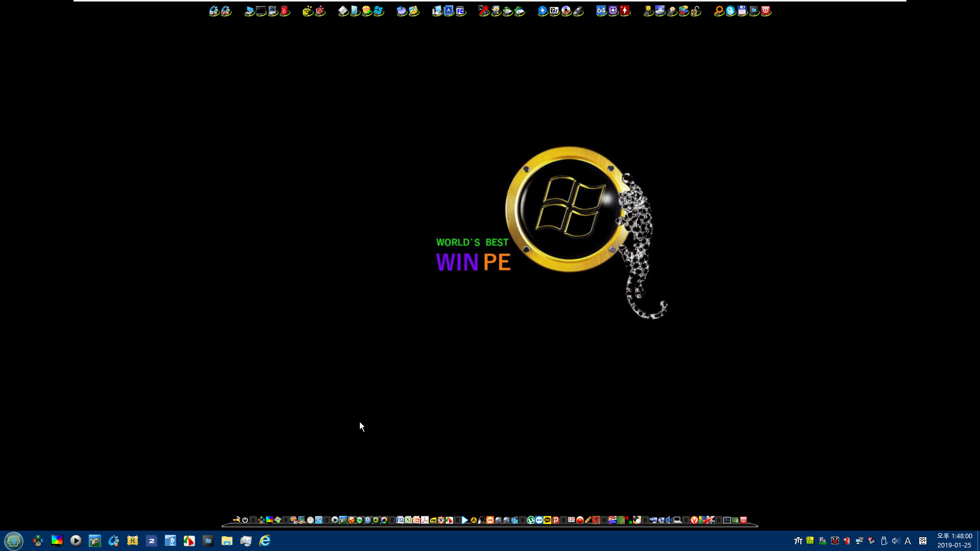Toggle the 'A' input language indicator in tray
This screenshot has width=980, height=551.
(908, 541)
